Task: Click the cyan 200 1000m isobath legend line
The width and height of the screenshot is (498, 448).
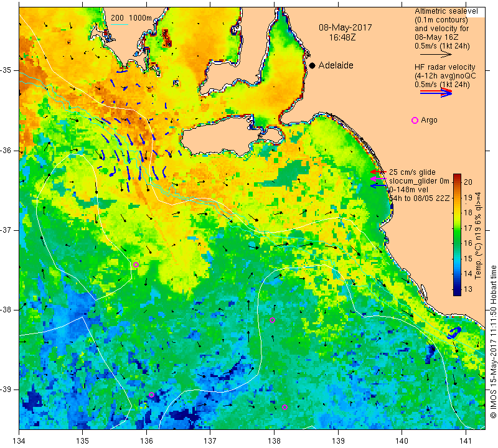Action: coord(120,24)
